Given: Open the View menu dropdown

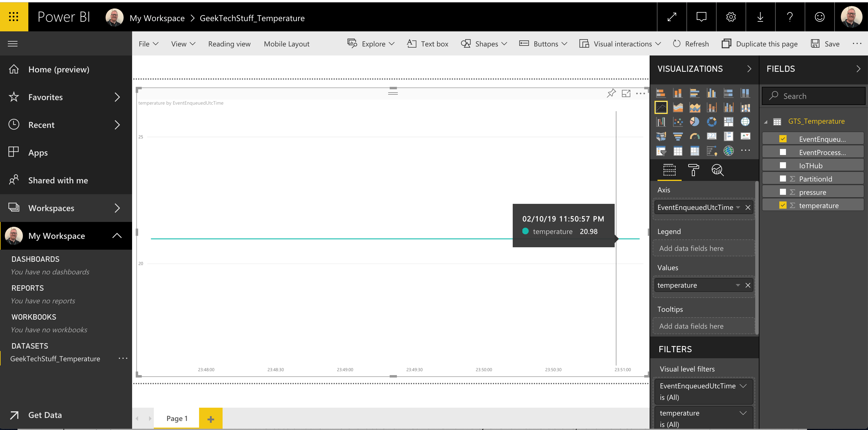Looking at the screenshot, I should click(182, 44).
